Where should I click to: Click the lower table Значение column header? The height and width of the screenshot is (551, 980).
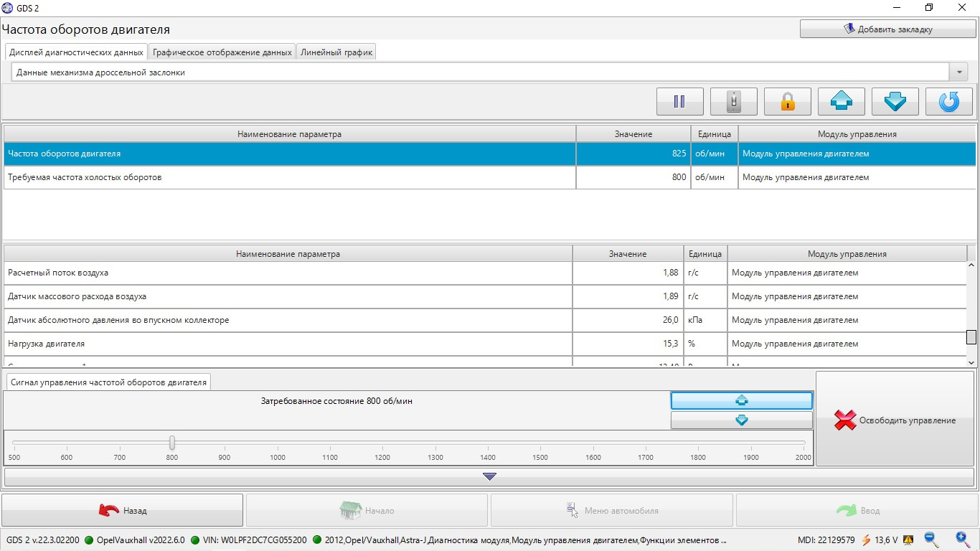pyautogui.click(x=628, y=254)
